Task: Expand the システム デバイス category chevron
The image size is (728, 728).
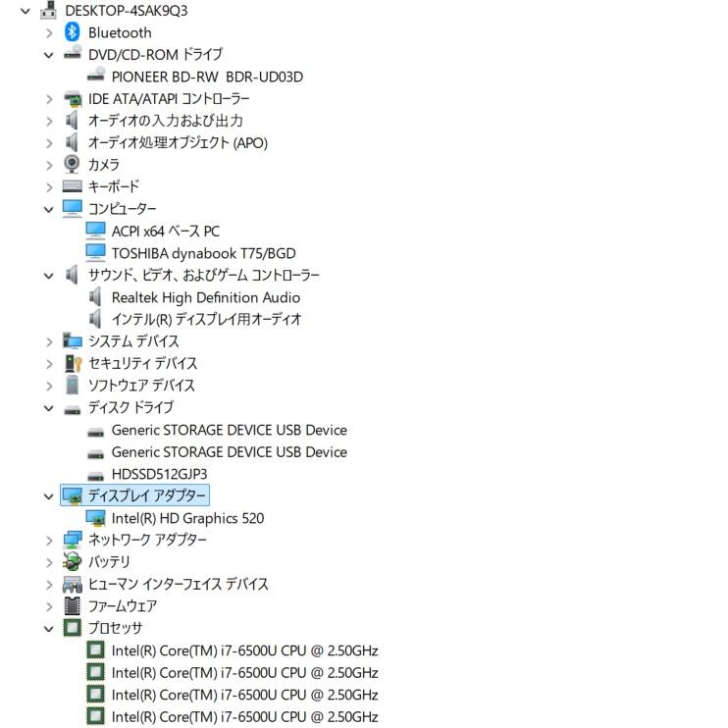Action: 49,341
